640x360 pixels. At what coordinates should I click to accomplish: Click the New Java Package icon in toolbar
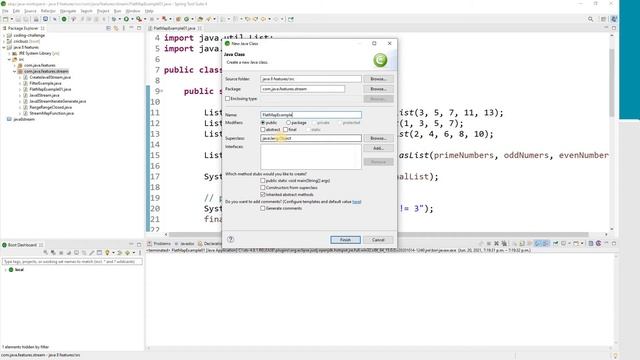pos(178,19)
